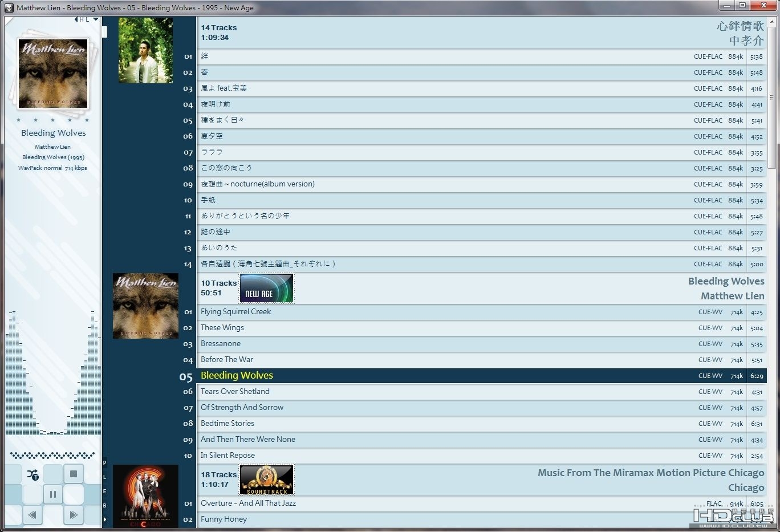This screenshot has width=780, height=532.
Task: Click the playing track 'Bleeding Wolves' row
Action: tap(481, 376)
